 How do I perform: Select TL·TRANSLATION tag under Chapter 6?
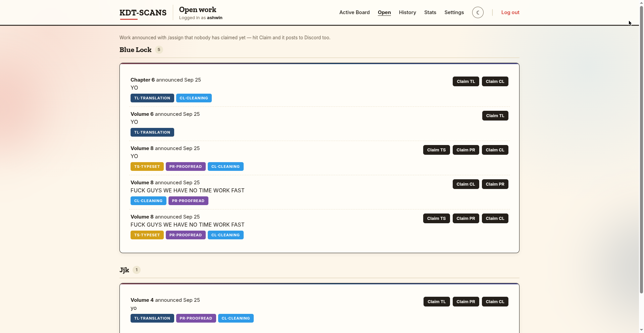tap(152, 98)
